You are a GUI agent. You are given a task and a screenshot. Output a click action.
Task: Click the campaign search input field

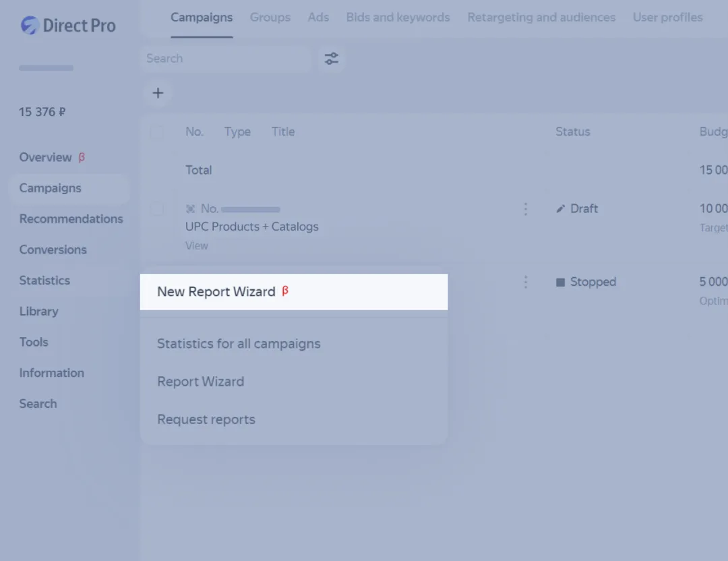[x=226, y=59]
